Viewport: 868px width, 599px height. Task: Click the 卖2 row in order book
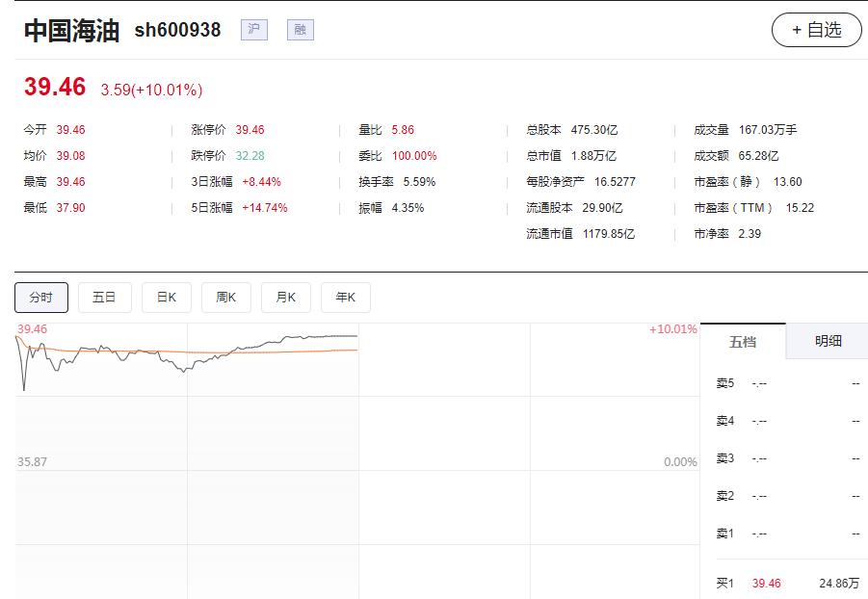tap(788, 496)
